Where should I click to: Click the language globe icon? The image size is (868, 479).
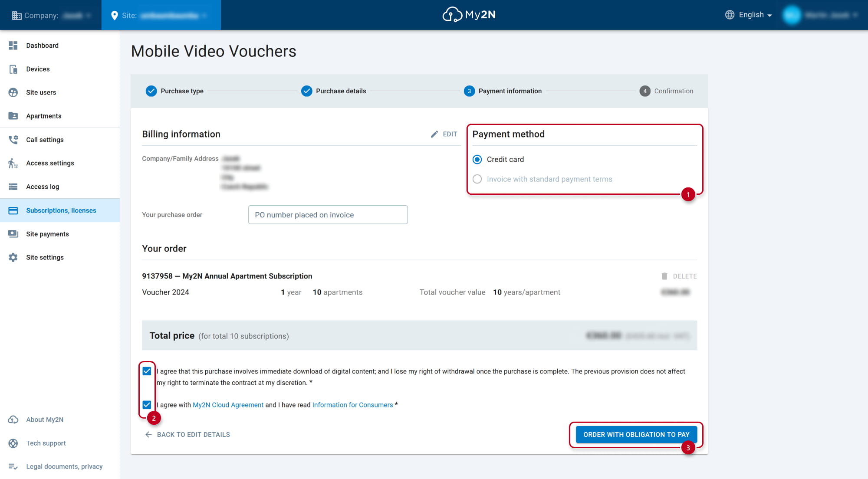point(730,15)
